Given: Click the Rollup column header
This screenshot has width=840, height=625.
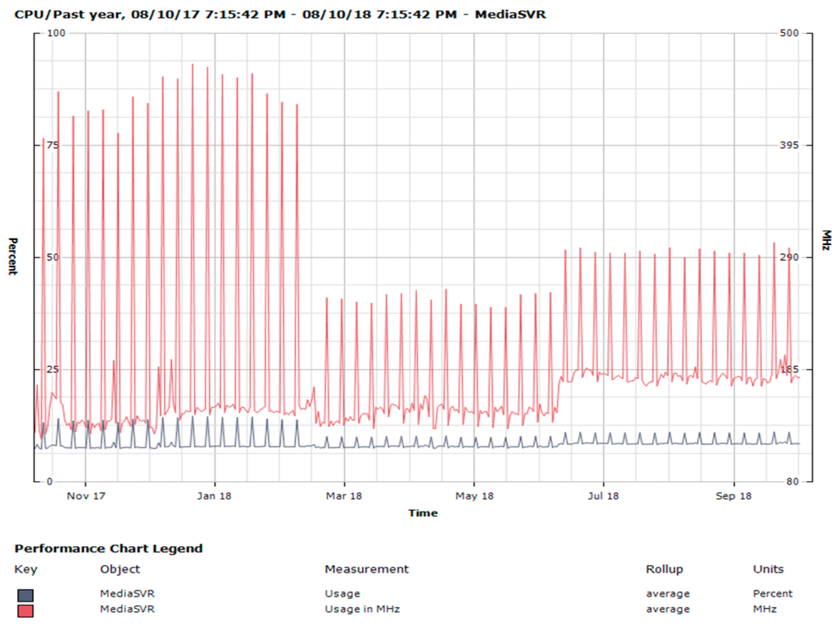Looking at the screenshot, I should (x=664, y=569).
